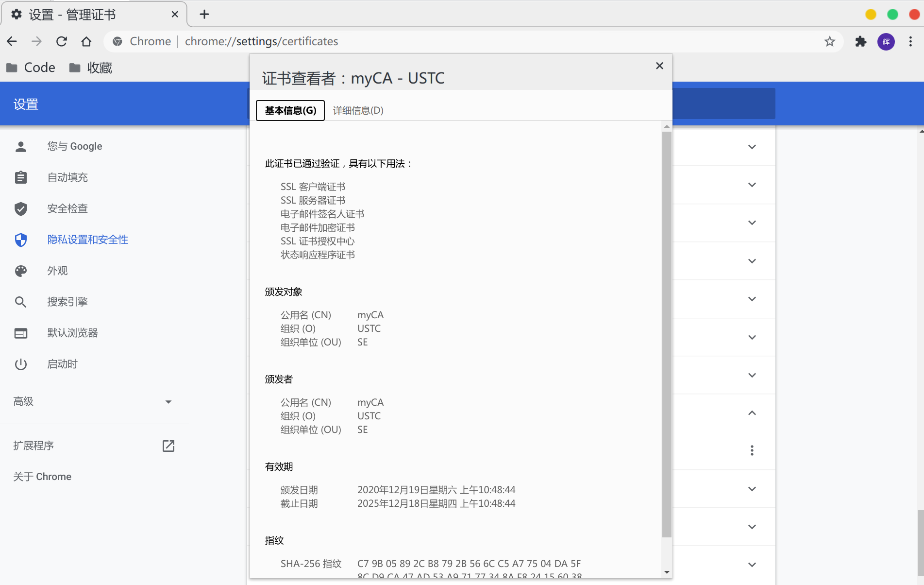Click the 截止日期 value 2025年12月18日
The width and height of the screenshot is (924, 585).
click(x=436, y=504)
